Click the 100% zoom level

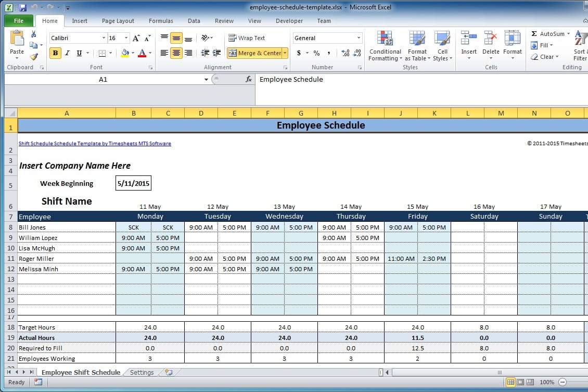pos(547,382)
